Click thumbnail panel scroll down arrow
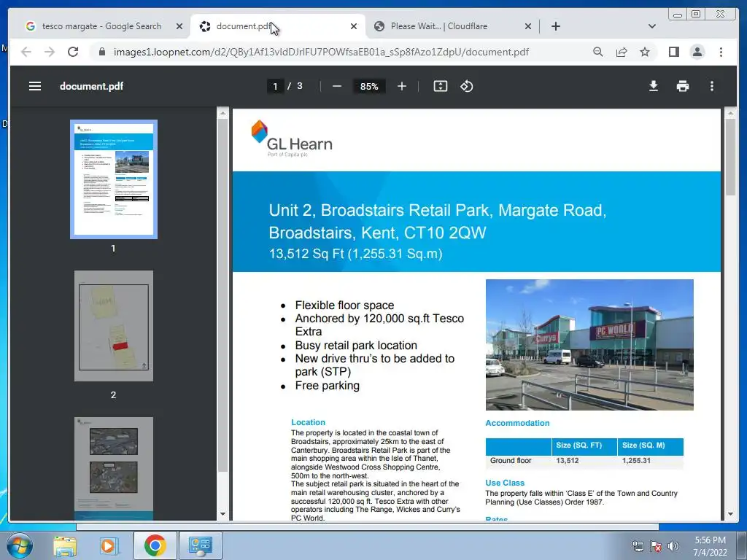The width and height of the screenshot is (747, 560). pos(222,514)
